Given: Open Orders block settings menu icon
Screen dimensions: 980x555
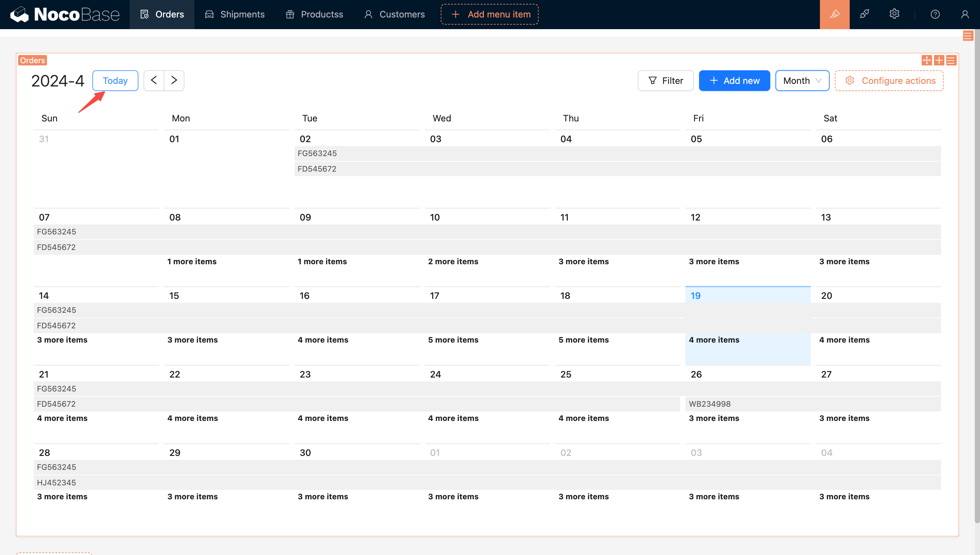Looking at the screenshot, I should pos(951,60).
